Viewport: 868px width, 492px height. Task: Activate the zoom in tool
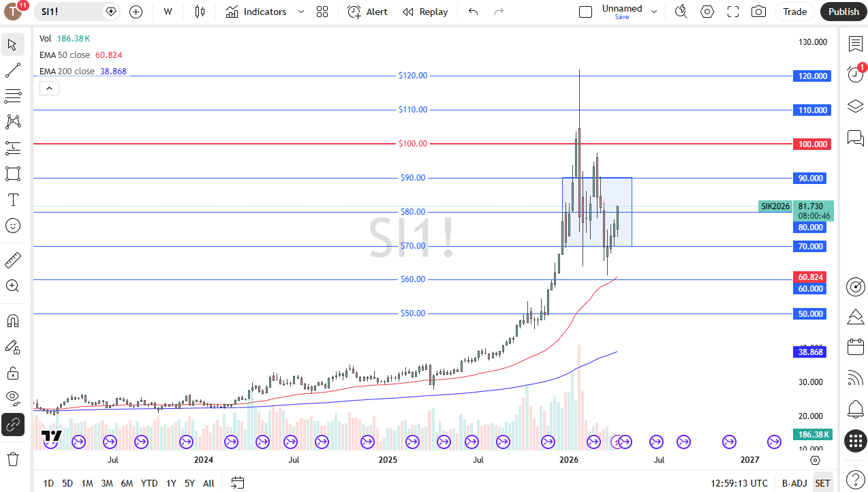pyautogui.click(x=12, y=286)
